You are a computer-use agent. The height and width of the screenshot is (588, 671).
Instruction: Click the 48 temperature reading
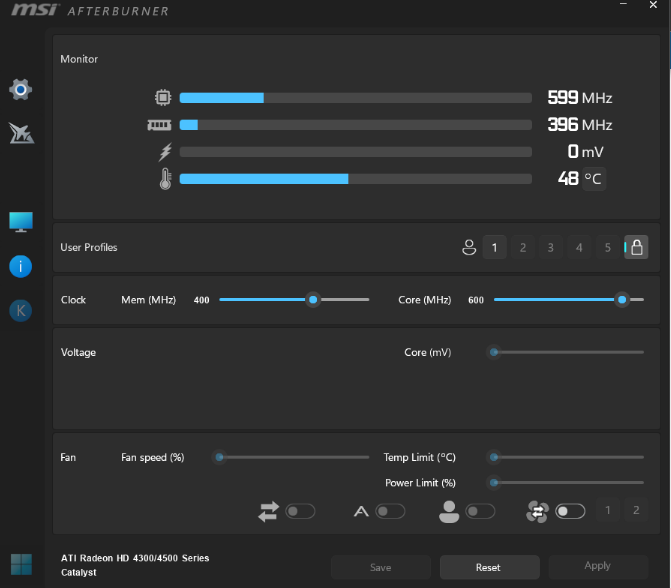click(568, 179)
